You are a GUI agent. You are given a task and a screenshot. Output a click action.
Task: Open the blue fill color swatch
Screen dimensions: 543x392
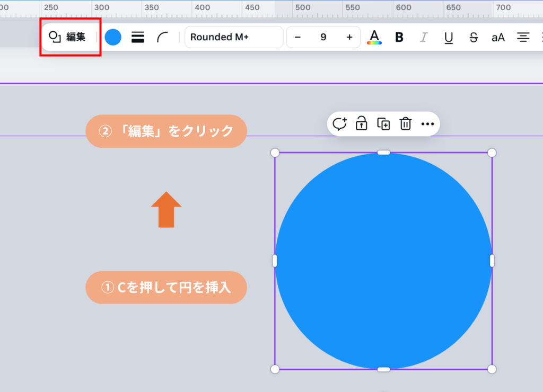point(113,37)
